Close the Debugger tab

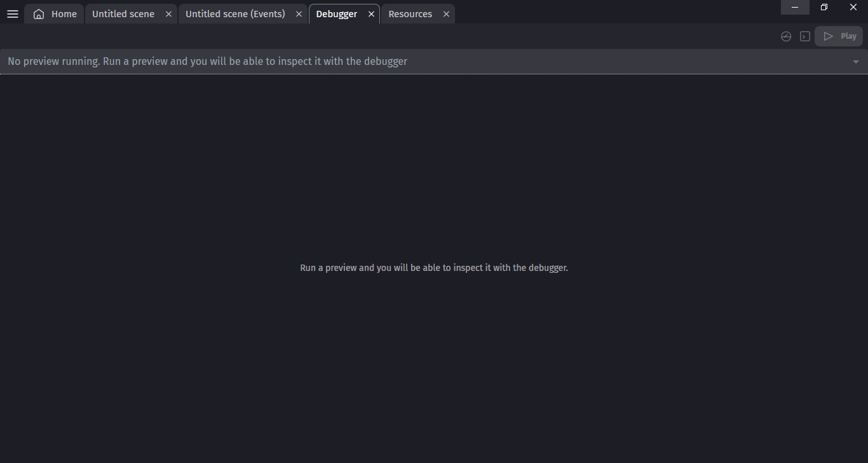coord(372,13)
